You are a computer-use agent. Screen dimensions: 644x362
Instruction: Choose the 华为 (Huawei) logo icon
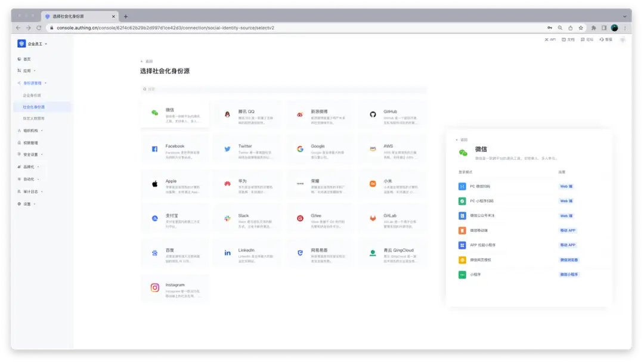(227, 184)
